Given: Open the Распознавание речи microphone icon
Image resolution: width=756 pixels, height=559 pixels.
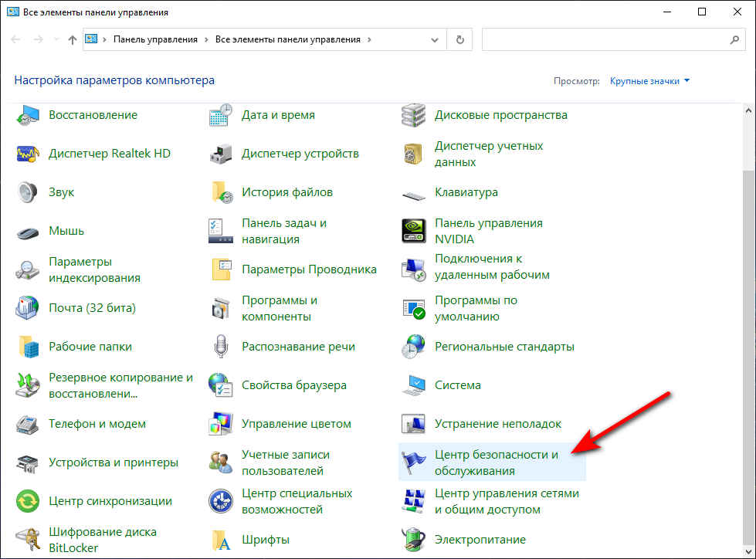Looking at the screenshot, I should (221, 347).
